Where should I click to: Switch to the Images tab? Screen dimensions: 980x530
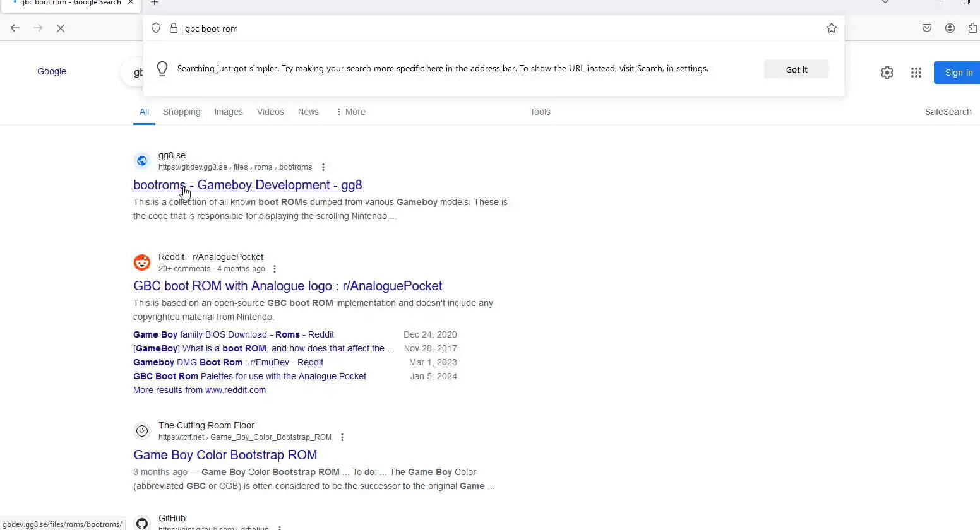(229, 112)
